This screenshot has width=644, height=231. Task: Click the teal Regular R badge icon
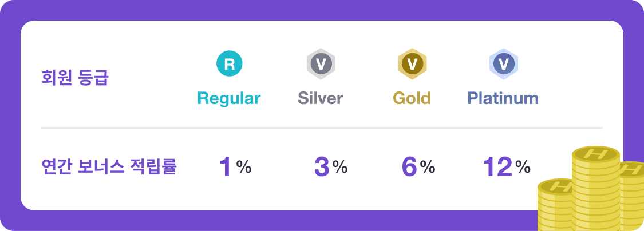click(229, 64)
